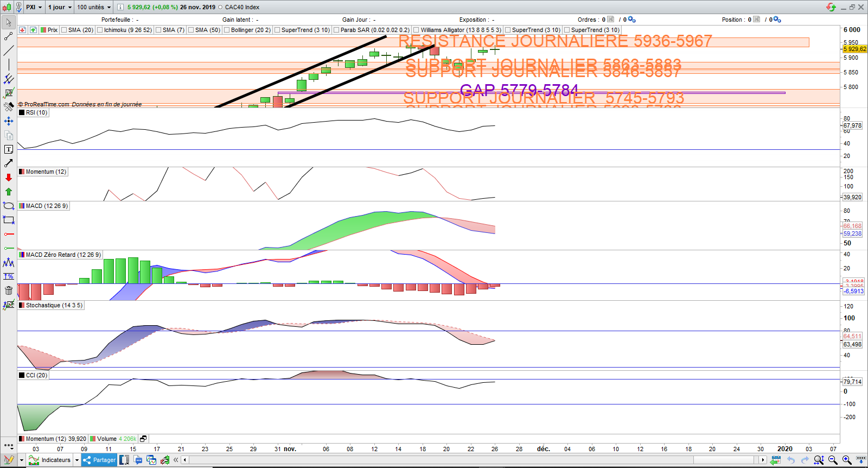The image size is (868, 468).
Task: Click the horizontal zoom fit magnifier
Action: click(819, 460)
